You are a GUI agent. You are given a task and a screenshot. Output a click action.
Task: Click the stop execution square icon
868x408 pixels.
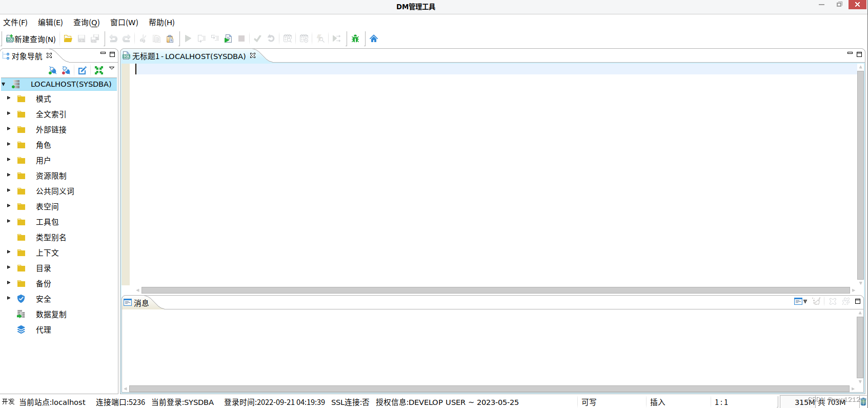[x=241, y=38]
